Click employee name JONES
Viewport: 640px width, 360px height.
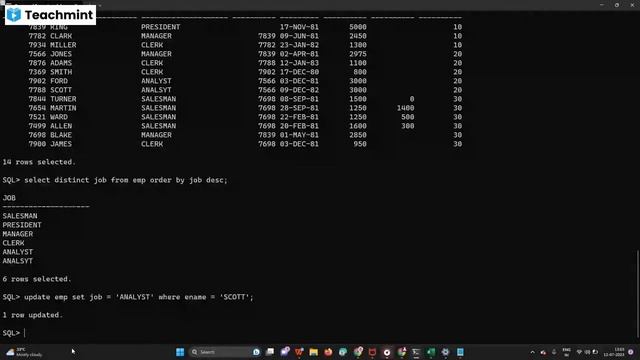(61, 54)
